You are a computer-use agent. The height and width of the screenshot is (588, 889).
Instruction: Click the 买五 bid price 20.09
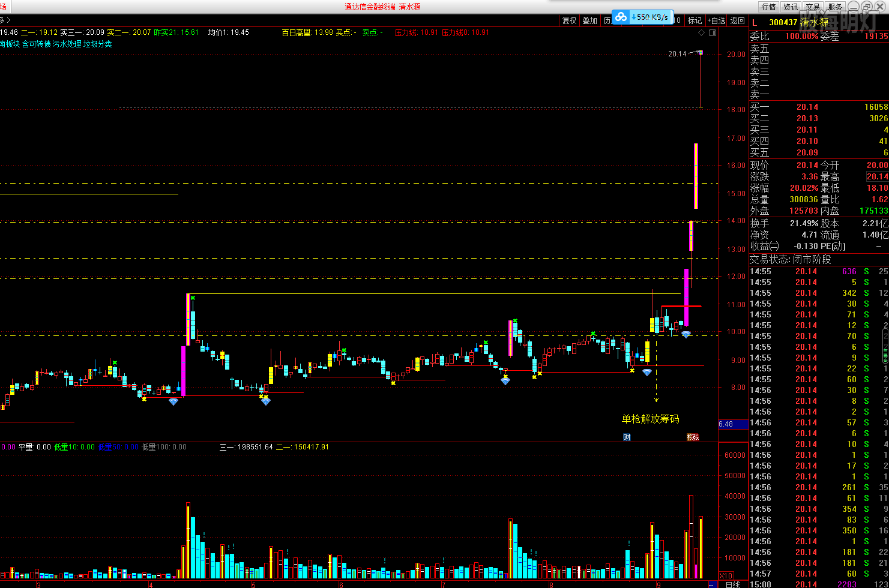807,152
